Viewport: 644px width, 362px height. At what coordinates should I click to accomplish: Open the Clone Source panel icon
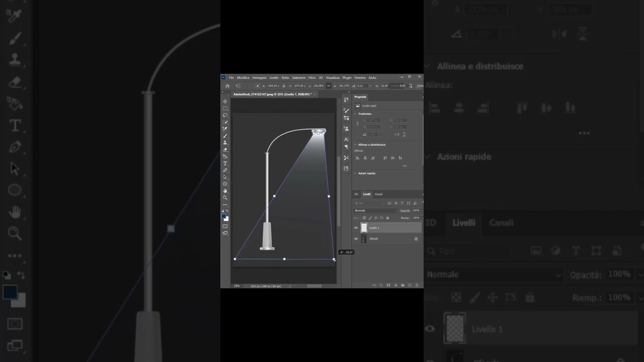click(346, 128)
